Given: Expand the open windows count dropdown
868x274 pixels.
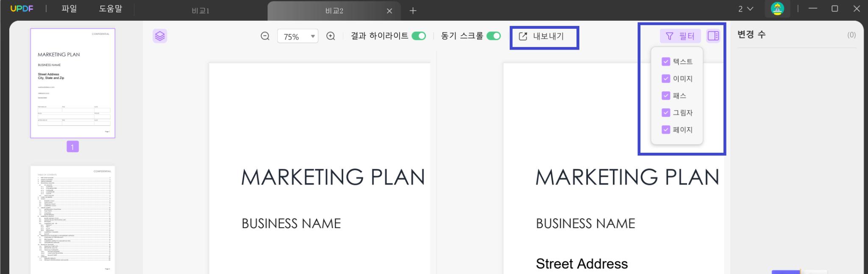Looking at the screenshot, I should point(746,9).
